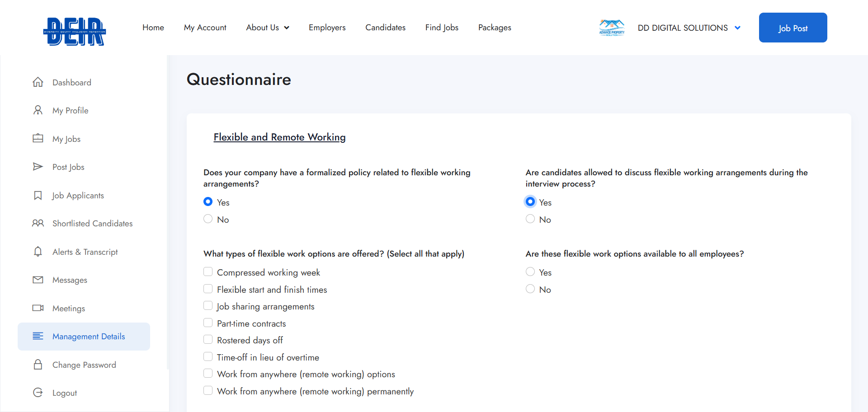Check Flexible start and finish times
The height and width of the screenshot is (412, 868).
[x=208, y=289]
